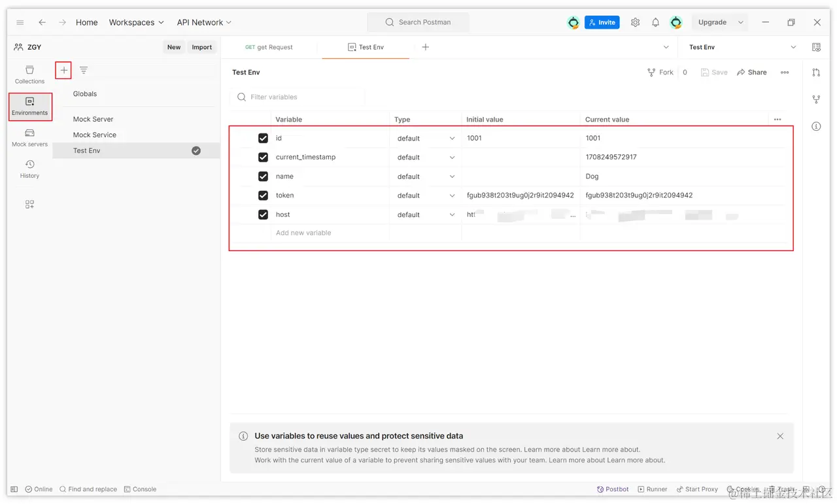Open Runner in the status bar
The width and height of the screenshot is (837, 504).
(x=652, y=489)
